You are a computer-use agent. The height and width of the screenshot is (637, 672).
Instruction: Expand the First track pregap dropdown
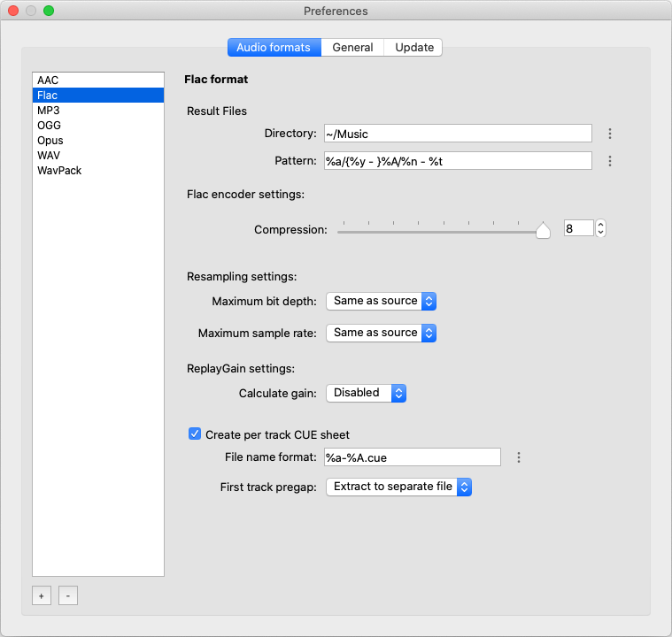(398, 487)
